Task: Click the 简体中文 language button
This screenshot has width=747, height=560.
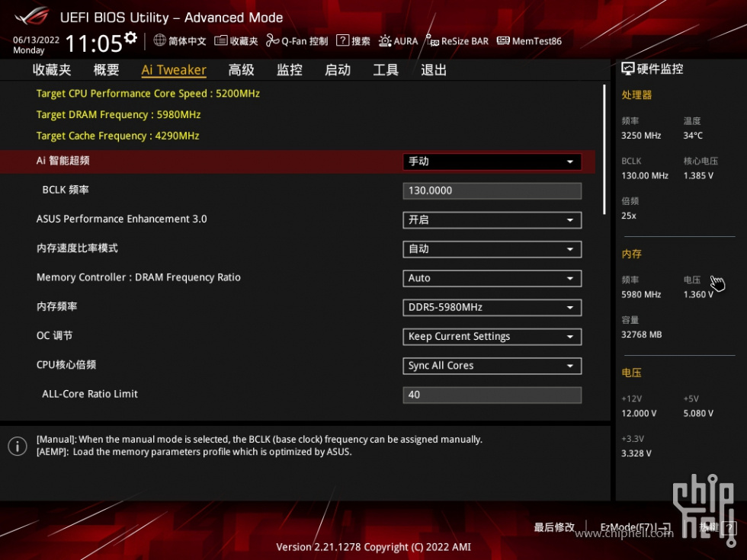Action: tap(188, 41)
